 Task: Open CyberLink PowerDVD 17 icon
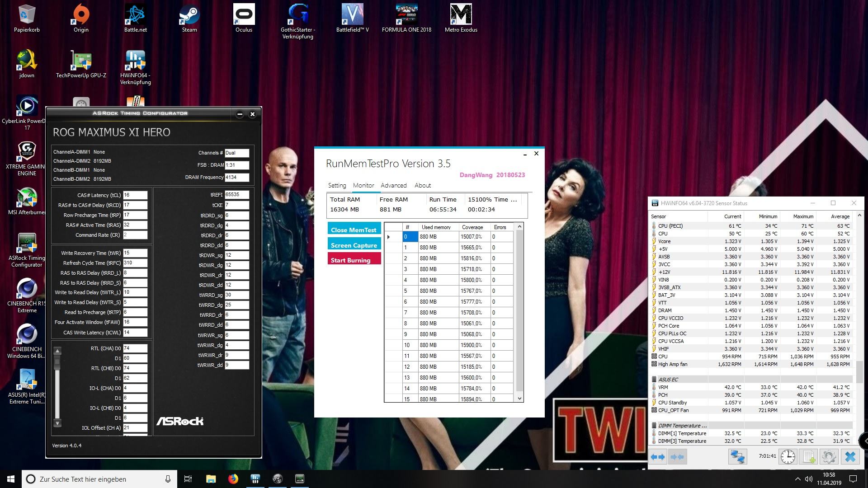pos(27,113)
